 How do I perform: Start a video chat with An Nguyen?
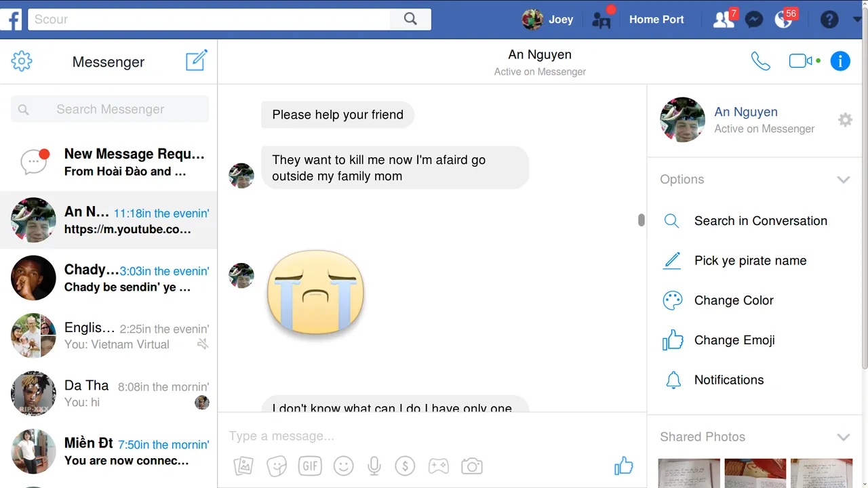801,61
